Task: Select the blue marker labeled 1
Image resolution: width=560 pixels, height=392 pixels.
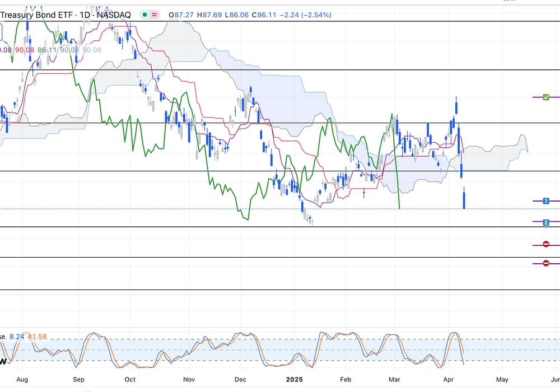Action: [546, 200]
